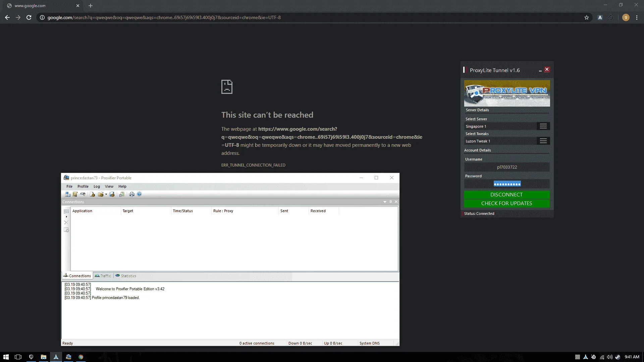Switch to the Connections tab
This screenshot has width=644, height=362.
(x=77, y=276)
